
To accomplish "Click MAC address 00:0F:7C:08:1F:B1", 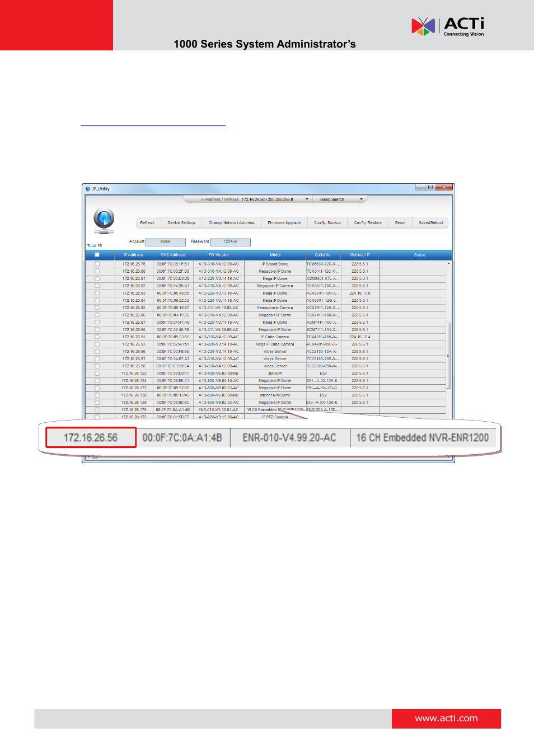I will click(173, 264).
